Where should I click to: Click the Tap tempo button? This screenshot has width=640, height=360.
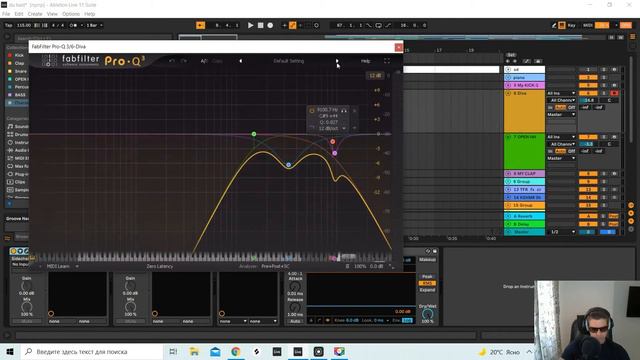[9, 25]
